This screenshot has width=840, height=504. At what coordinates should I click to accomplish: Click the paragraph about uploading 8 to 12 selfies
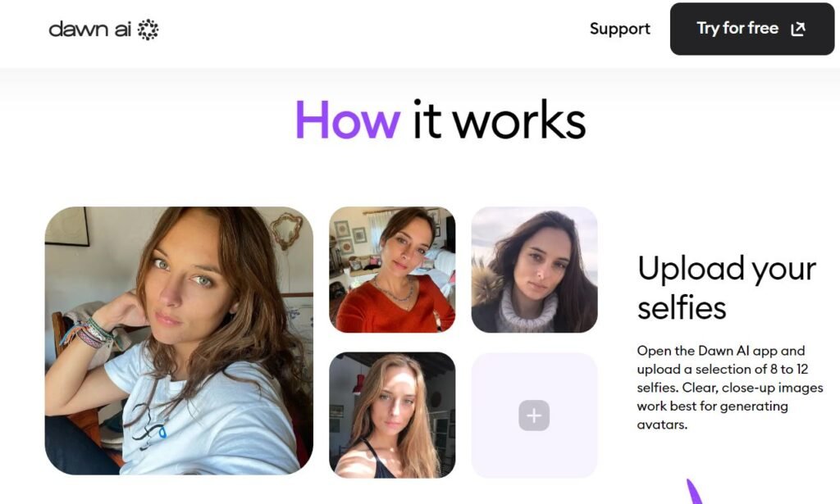729,388
